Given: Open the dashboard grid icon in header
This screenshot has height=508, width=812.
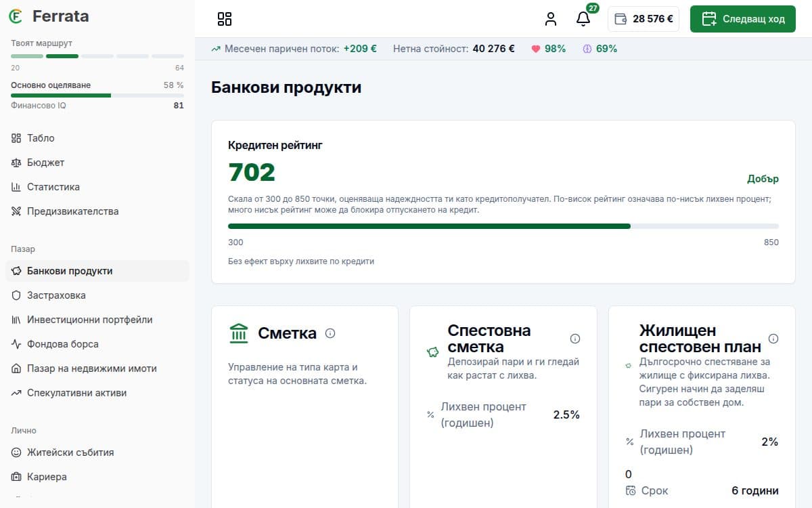Looking at the screenshot, I should coord(225,19).
